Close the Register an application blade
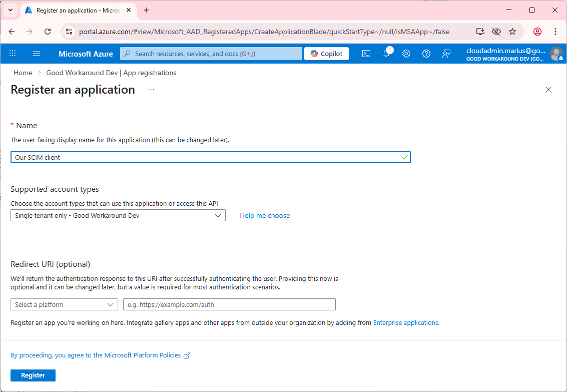567x392 pixels. [548, 90]
